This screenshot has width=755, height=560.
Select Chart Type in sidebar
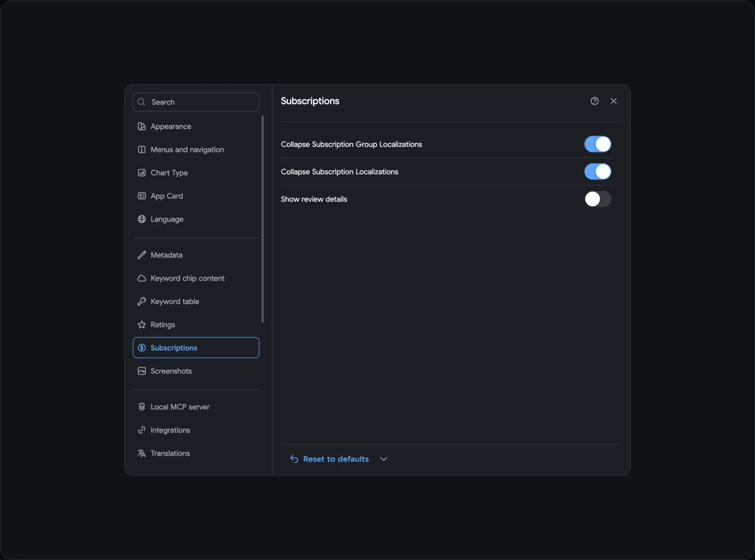coord(196,173)
